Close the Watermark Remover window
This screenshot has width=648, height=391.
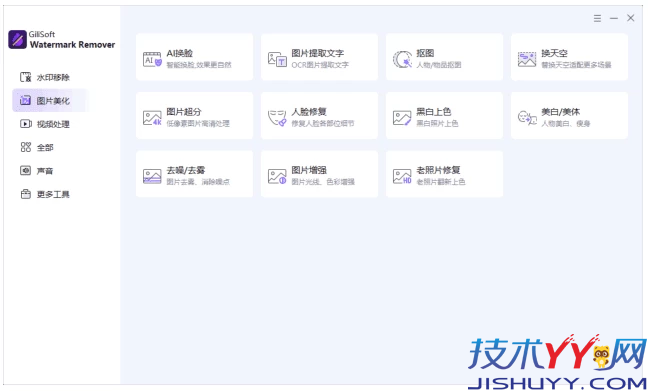[x=631, y=18]
